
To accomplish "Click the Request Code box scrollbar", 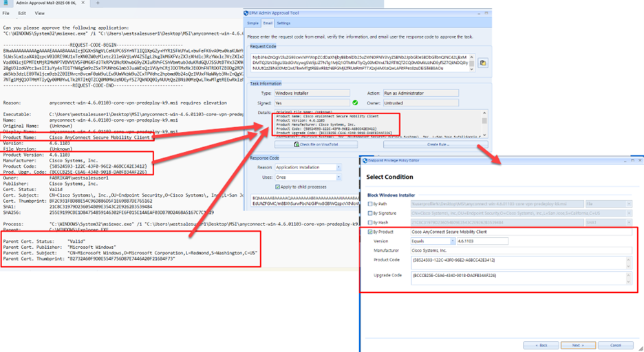I will pyautogui.click(x=471, y=63).
